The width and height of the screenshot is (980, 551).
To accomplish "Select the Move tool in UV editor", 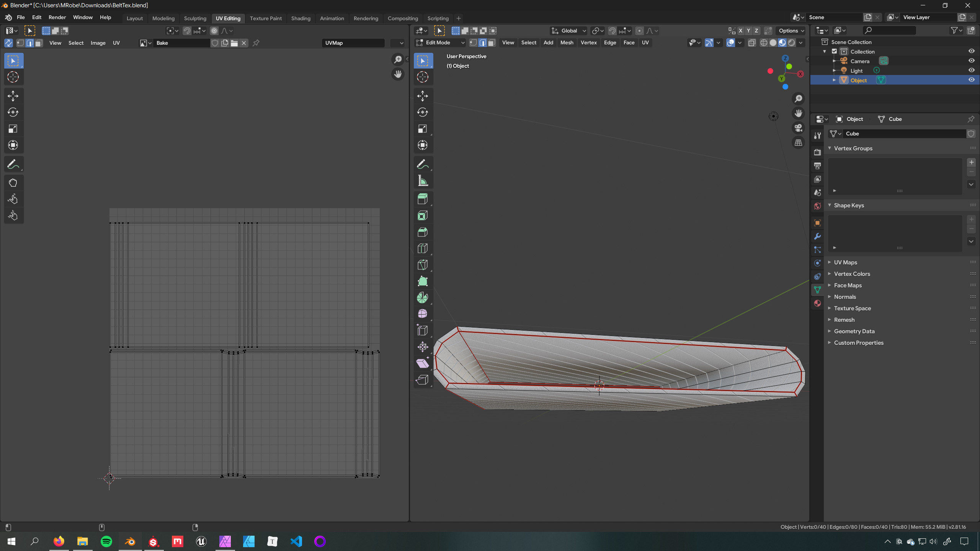I will point(13,96).
